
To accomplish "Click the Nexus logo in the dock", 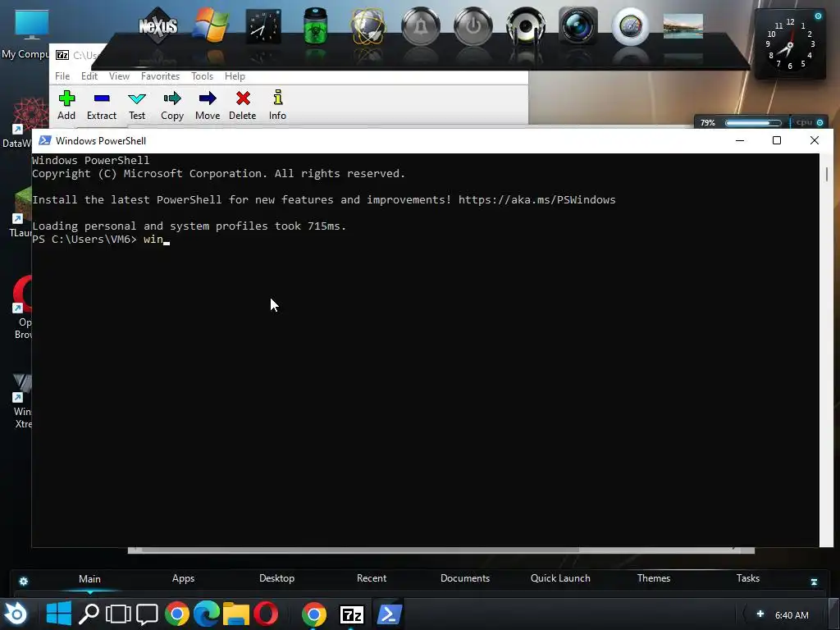I will pyautogui.click(x=157, y=25).
